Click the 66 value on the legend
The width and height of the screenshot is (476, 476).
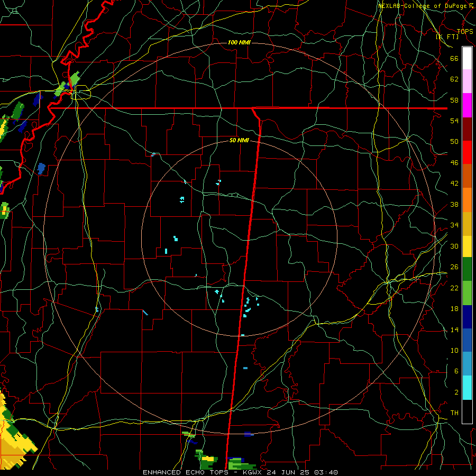tap(454, 58)
